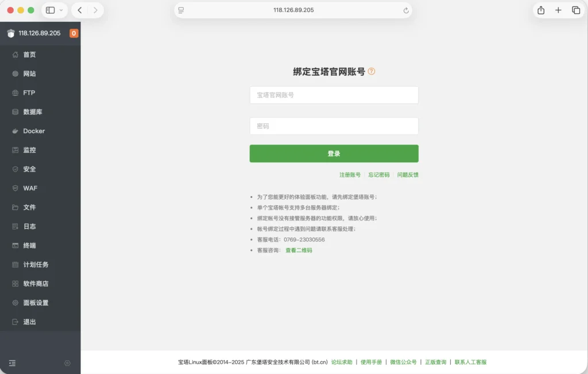
Task: Click the orange help icon beside 绑定宝塔官网账号
Action: [372, 71]
